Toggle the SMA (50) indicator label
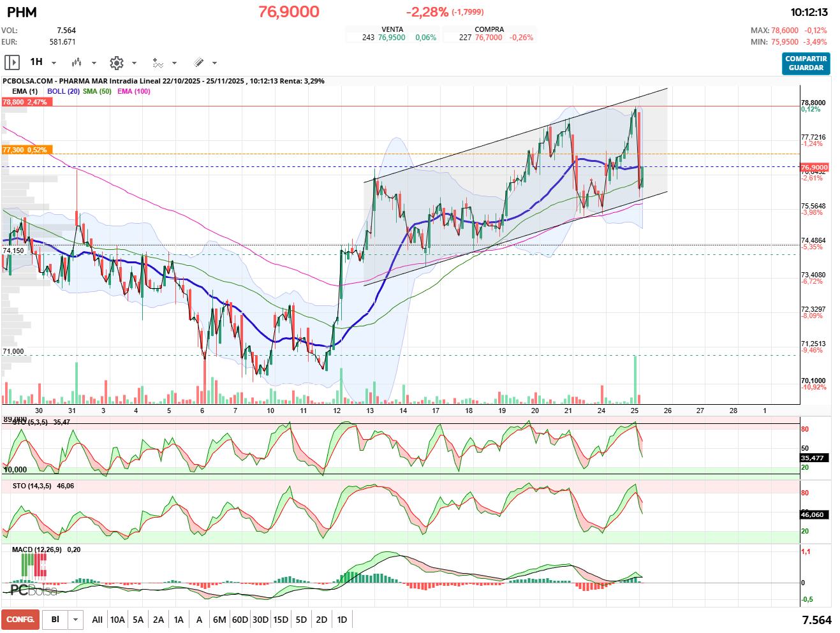840x633 pixels. pyautogui.click(x=97, y=91)
